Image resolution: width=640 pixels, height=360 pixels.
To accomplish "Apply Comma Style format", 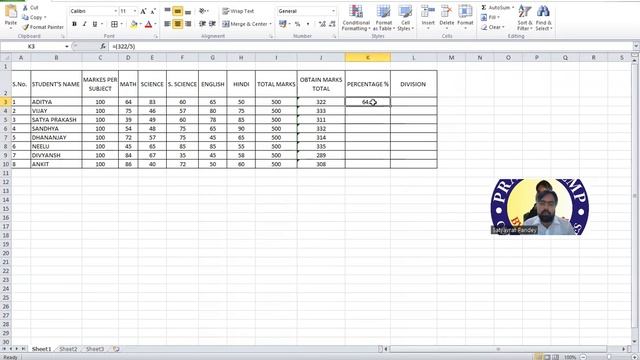I will (308, 24).
